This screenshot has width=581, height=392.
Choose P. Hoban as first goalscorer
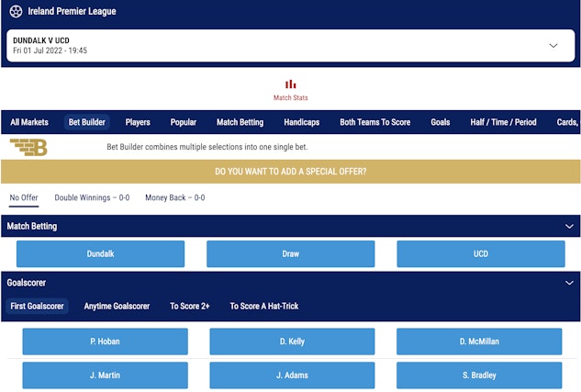[105, 342]
